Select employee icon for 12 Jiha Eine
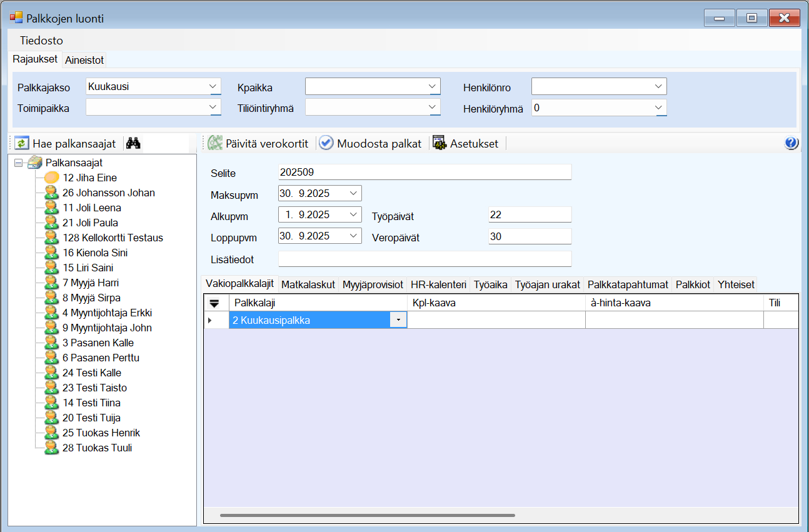 [52, 178]
